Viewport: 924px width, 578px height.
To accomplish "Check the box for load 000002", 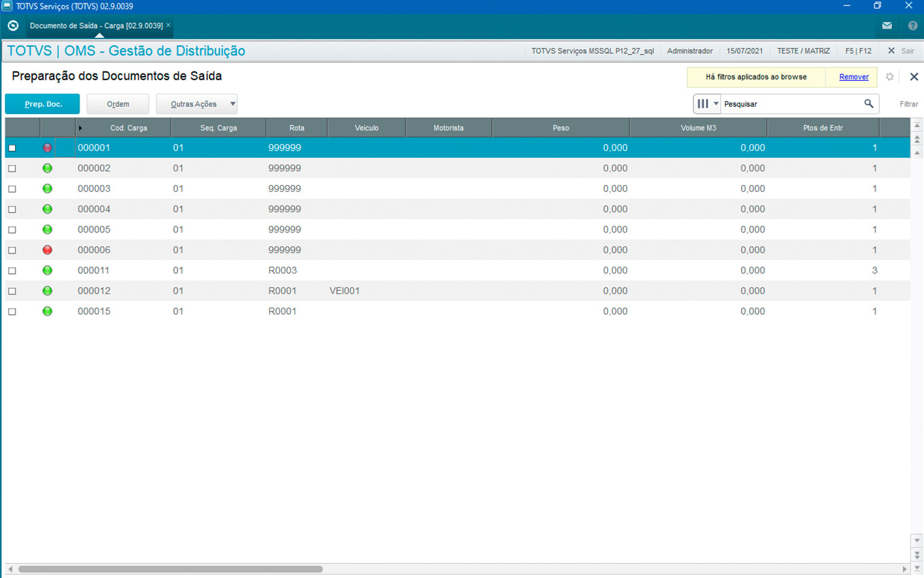I will tap(12, 169).
